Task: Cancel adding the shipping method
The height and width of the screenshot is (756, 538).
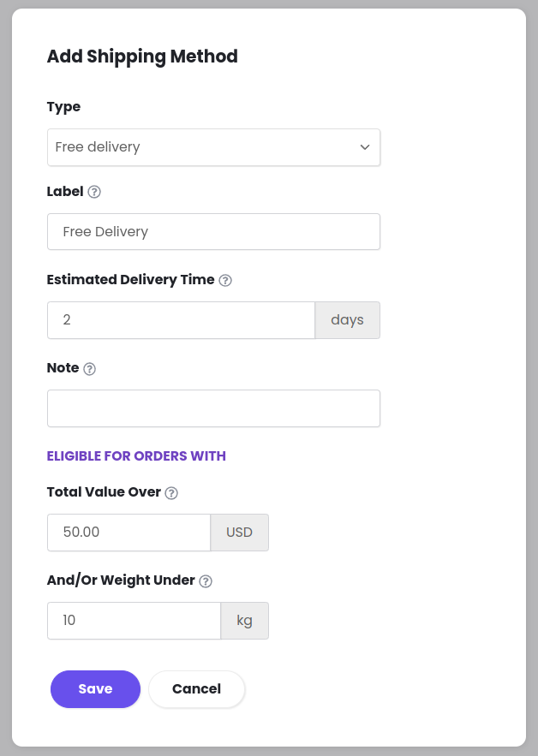Action: point(196,689)
